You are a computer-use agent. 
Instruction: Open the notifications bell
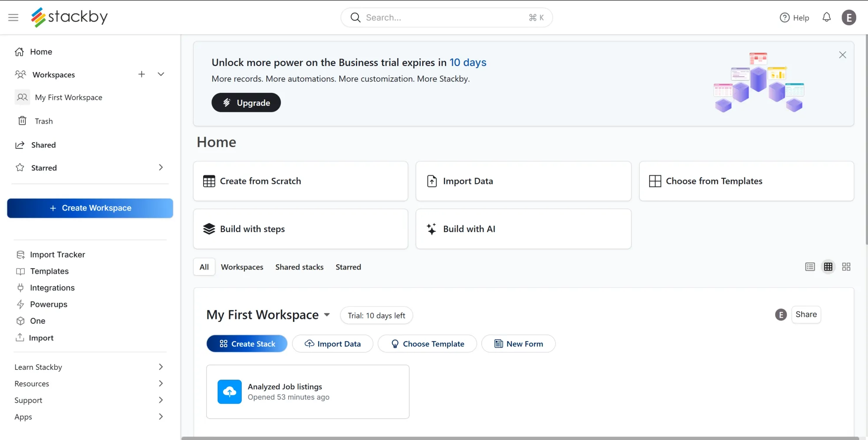coord(826,17)
